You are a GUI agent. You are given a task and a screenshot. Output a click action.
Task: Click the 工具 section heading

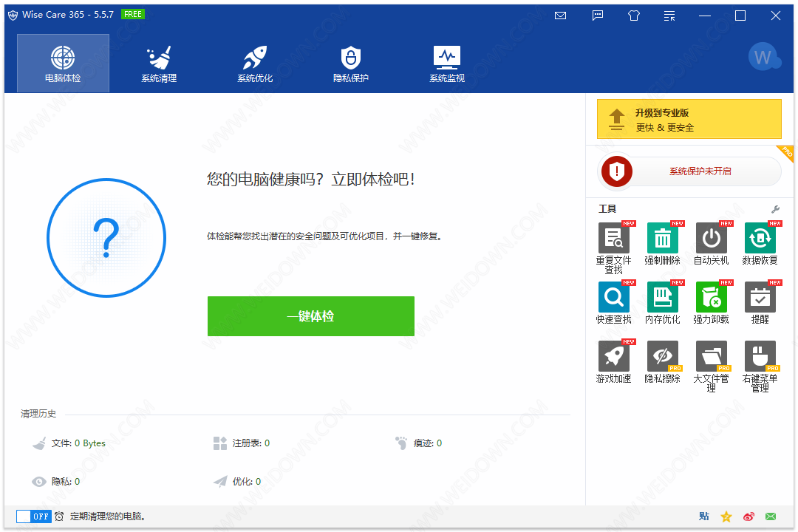tap(607, 208)
